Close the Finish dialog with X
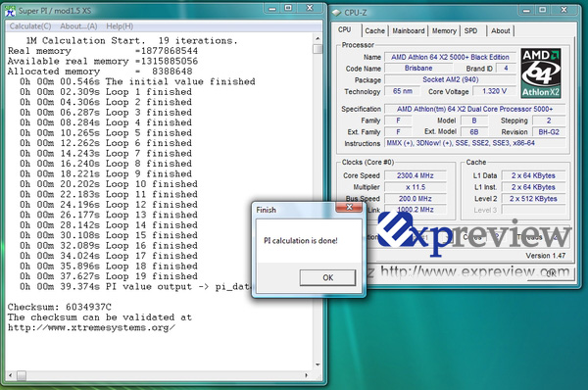Screen dimensions: 588x390 tap(349, 207)
